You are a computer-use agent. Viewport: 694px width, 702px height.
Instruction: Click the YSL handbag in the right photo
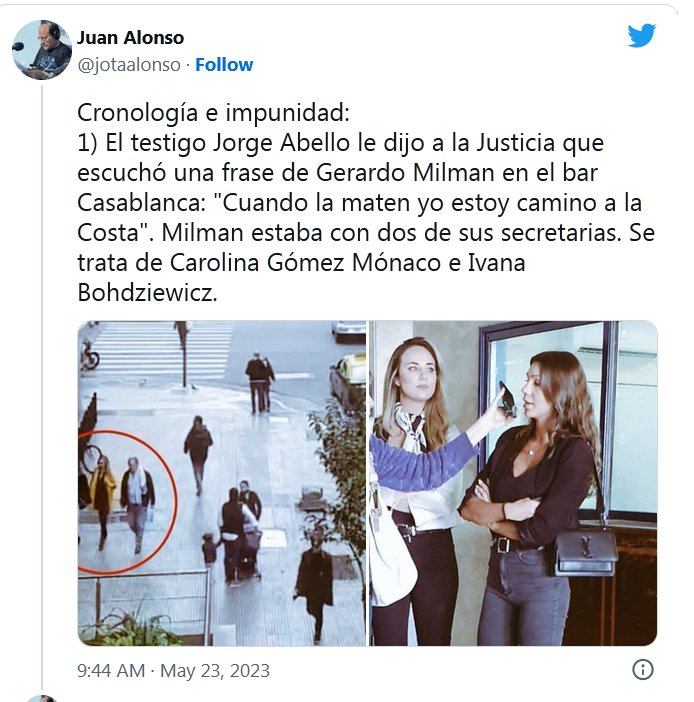point(585,551)
